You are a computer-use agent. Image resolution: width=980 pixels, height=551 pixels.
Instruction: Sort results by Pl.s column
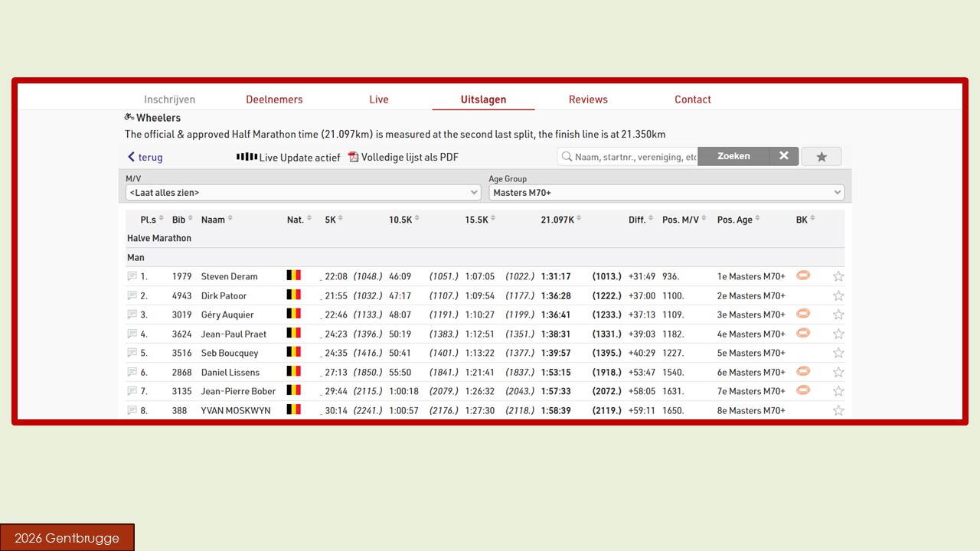[152, 220]
